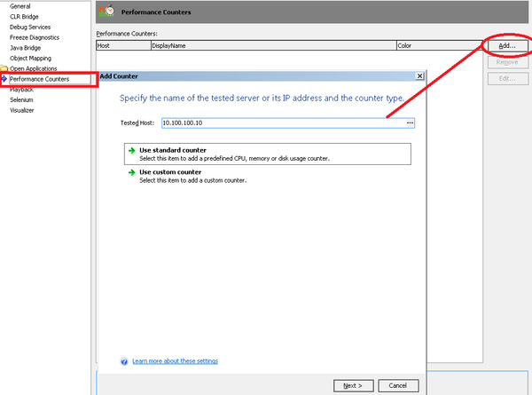Click the blue arrow beside Performance Counters
This screenshot has height=395, width=532.
pyautogui.click(x=4, y=79)
